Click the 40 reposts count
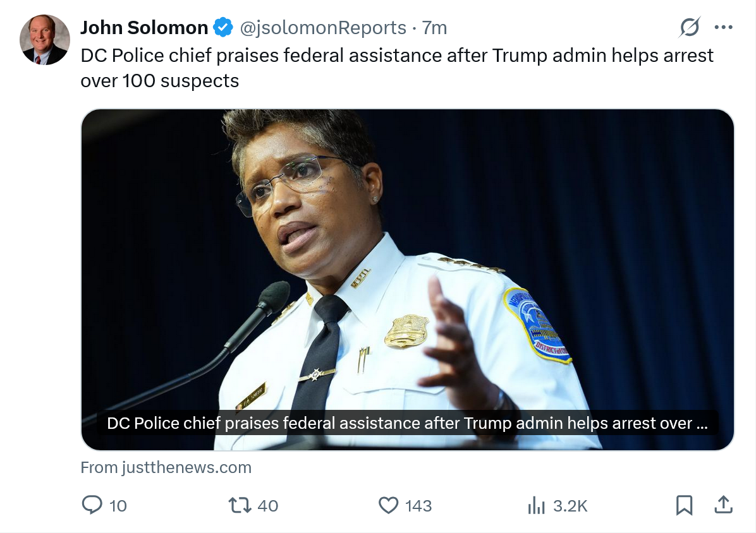Image resolution: width=756 pixels, height=533 pixels. [267, 506]
